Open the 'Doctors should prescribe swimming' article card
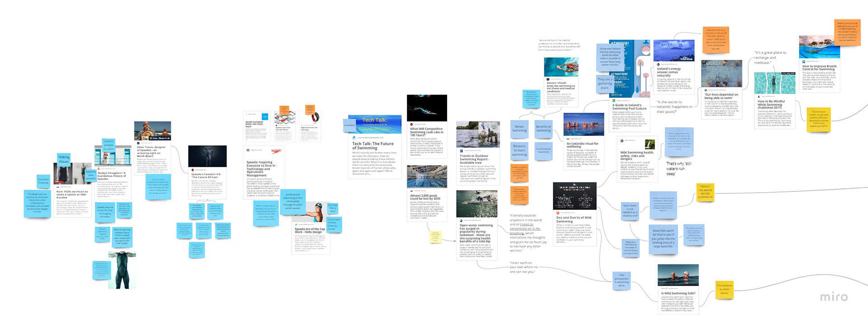 click(x=561, y=82)
